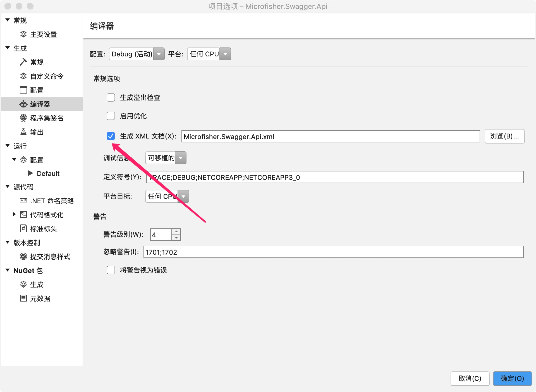Image resolution: width=536 pixels, height=392 pixels.
Task: Click the hash icon next to 标准标头
Action: [x=23, y=228]
